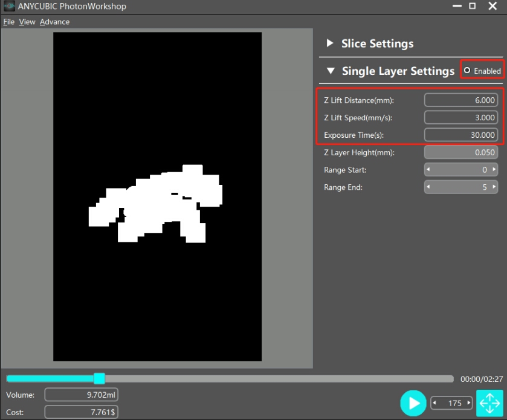
Task: Increase layer number with right arrow
Action: 469,403
